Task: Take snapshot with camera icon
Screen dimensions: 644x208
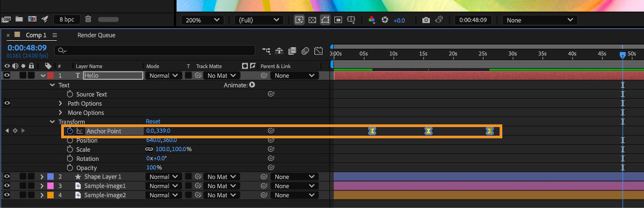Action: point(426,20)
